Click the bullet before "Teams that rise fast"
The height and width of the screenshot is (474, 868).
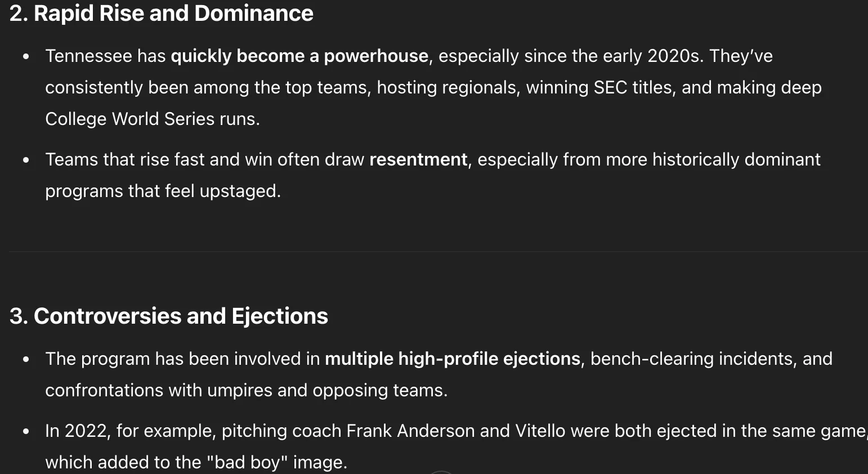[x=26, y=160]
